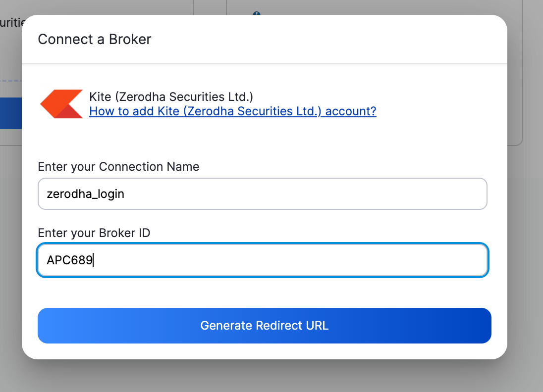Click the Kite orange logo icon
The width and height of the screenshot is (543, 392).
tap(61, 104)
